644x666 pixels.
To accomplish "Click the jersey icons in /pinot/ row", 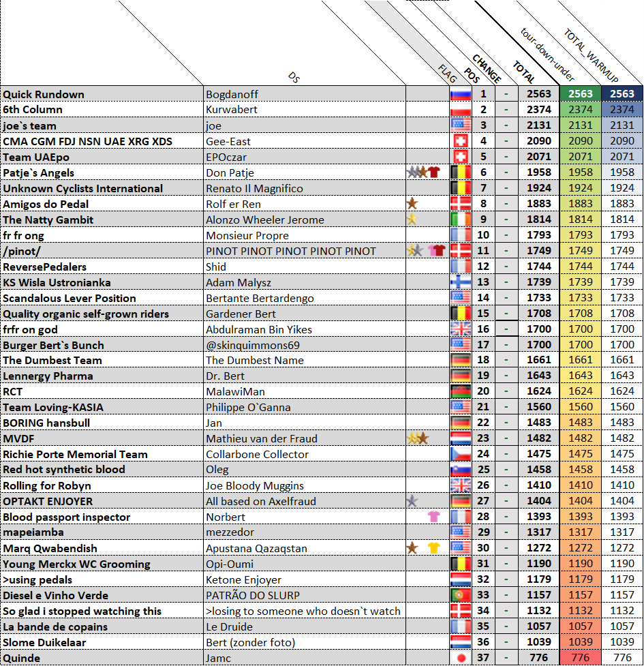I will pyautogui.click(x=436, y=251).
